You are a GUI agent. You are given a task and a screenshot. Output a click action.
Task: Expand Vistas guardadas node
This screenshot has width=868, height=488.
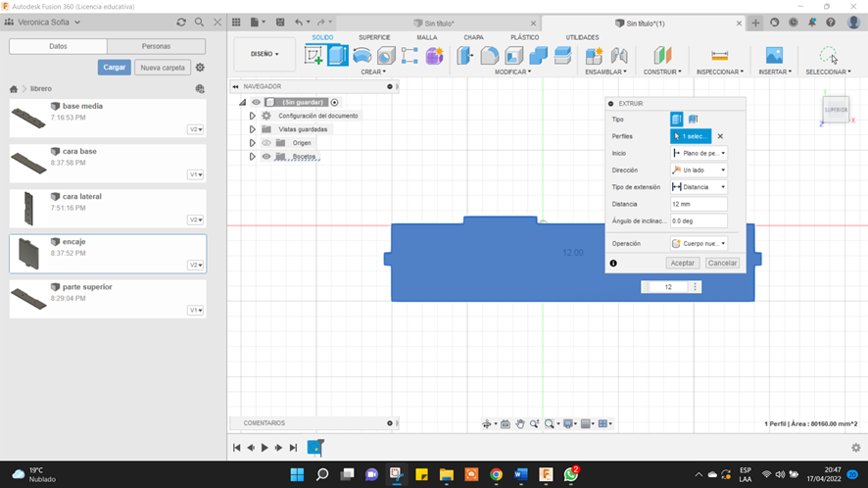[x=253, y=129]
